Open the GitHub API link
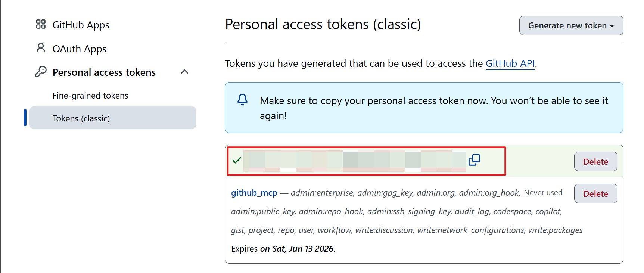This screenshot has width=644, height=273. 510,63
